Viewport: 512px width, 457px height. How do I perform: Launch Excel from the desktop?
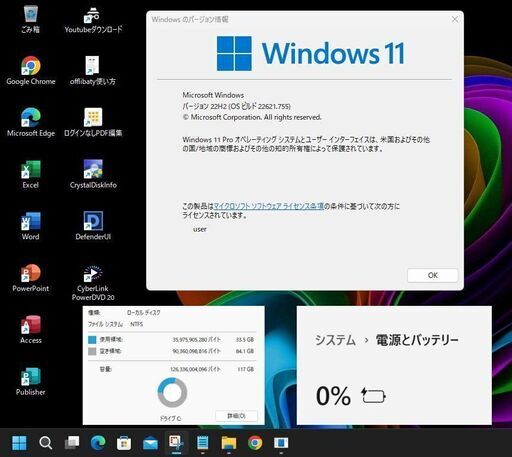(x=31, y=174)
